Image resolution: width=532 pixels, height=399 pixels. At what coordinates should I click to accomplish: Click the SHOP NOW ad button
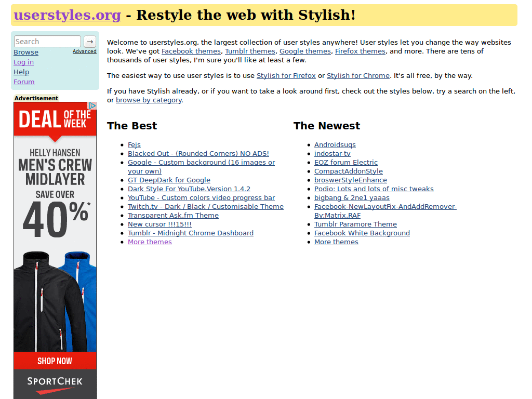(x=55, y=361)
